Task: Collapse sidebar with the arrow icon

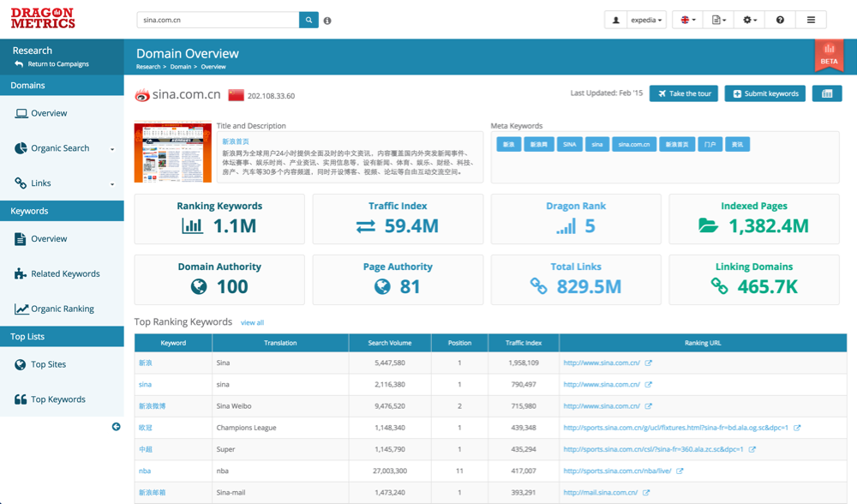Action: pos(117,427)
